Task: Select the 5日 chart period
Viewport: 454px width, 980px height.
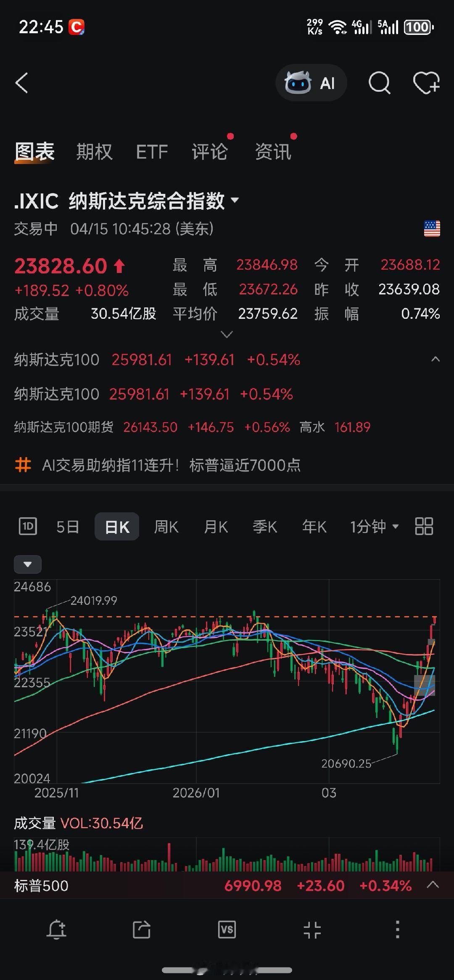Action: [x=68, y=527]
